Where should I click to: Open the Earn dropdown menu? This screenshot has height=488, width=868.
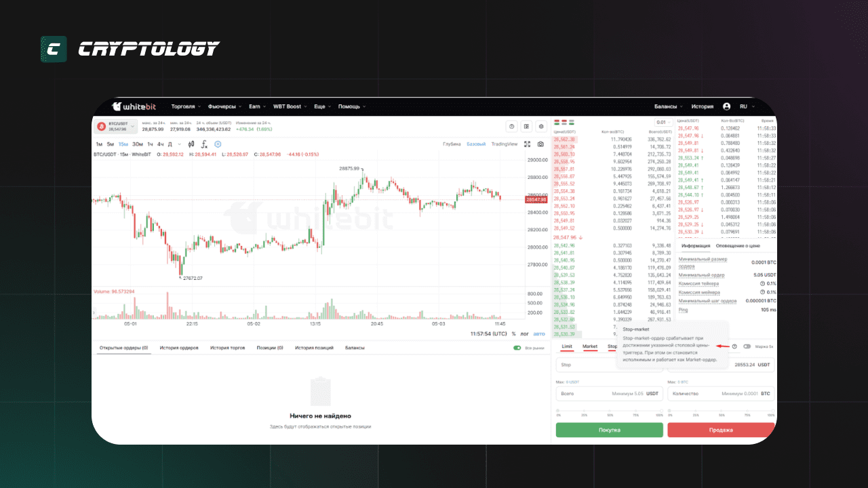257,106
